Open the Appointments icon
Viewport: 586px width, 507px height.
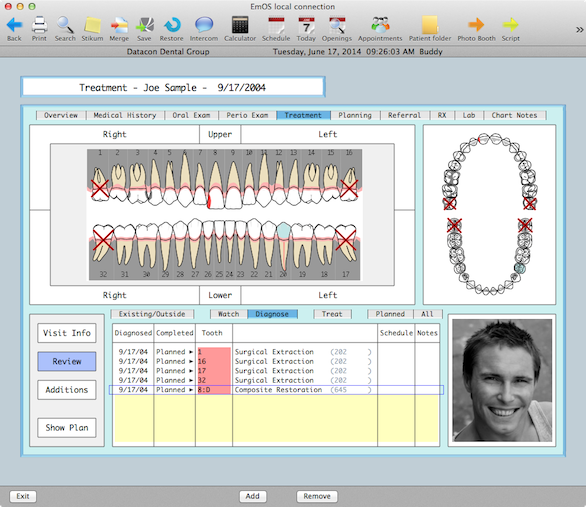tap(380, 25)
